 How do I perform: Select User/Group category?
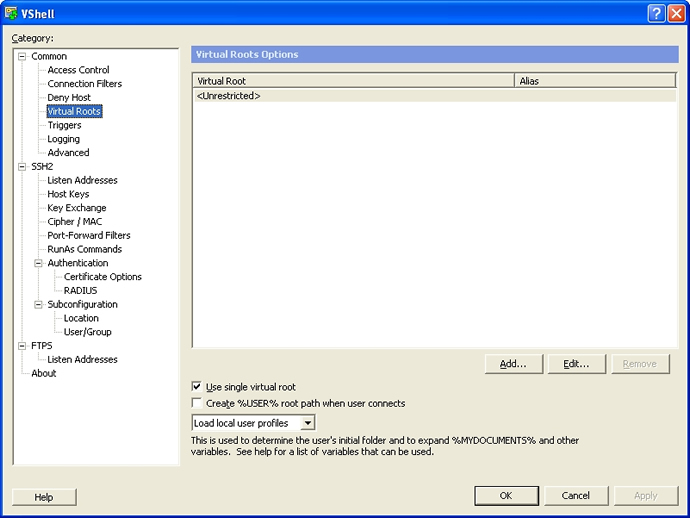(x=87, y=332)
